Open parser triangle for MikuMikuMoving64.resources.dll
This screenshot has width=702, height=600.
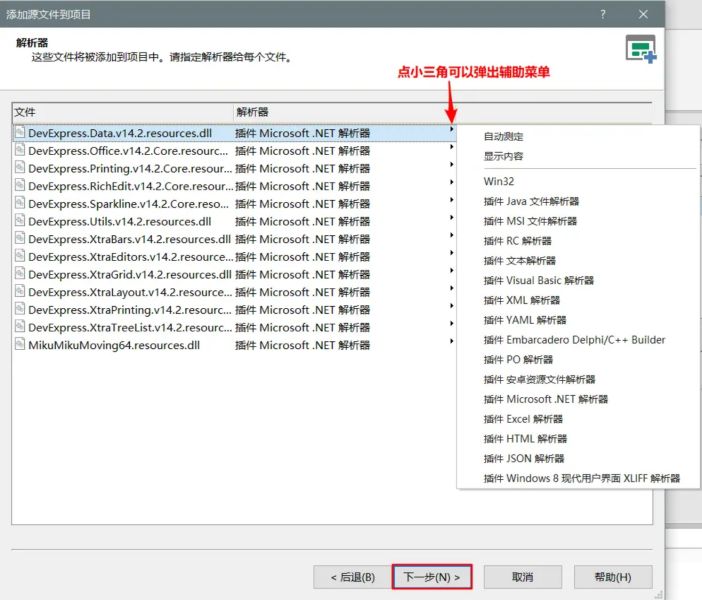click(451, 345)
